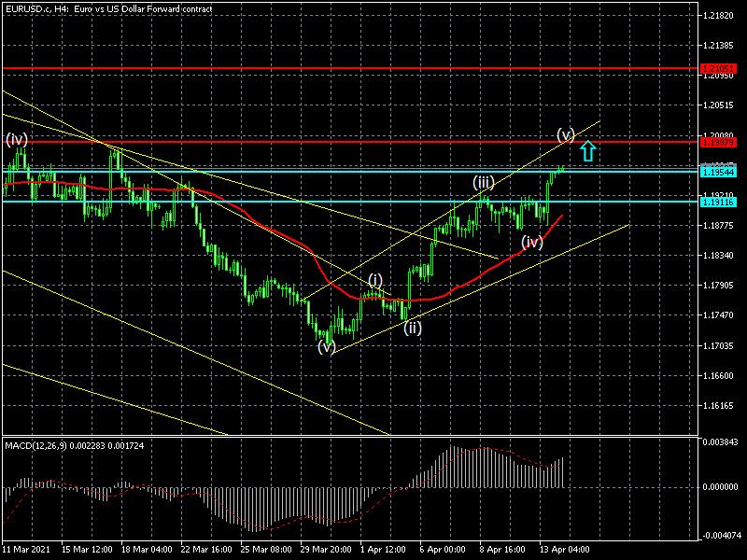The image size is (747, 560).
Task: Select the (iv) label near the red moving average
Action: [x=532, y=243]
